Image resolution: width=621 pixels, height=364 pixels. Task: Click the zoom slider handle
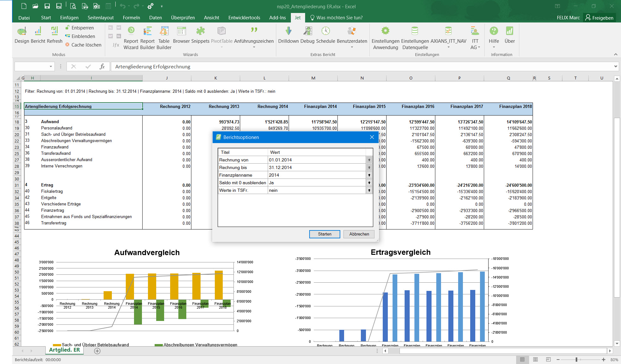coord(577,360)
